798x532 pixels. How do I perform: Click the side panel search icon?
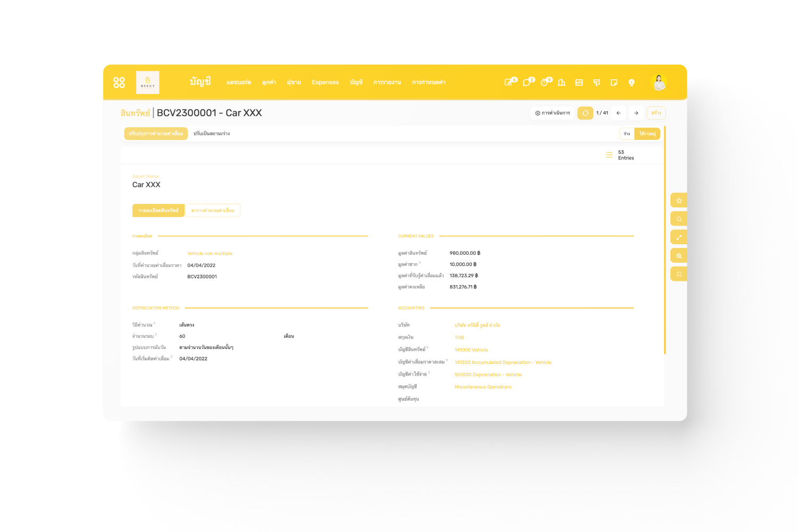click(679, 219)
